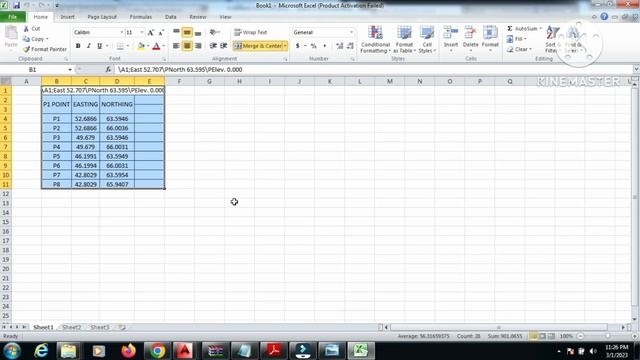Viewport: 640px width, 360px height.
Task: Open Cell Styles gallery
Action: [x=427, y=39]
